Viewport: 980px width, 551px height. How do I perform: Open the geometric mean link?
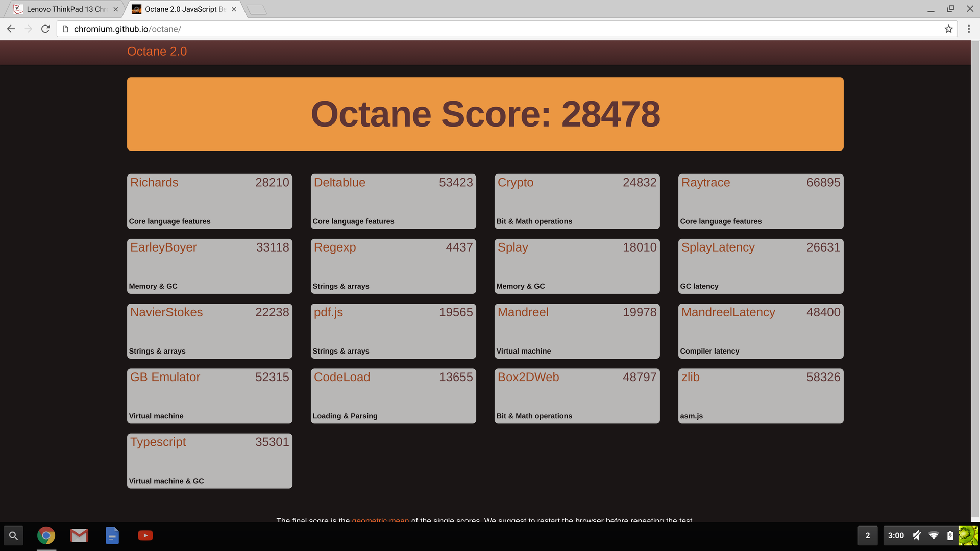coord(380,520)
